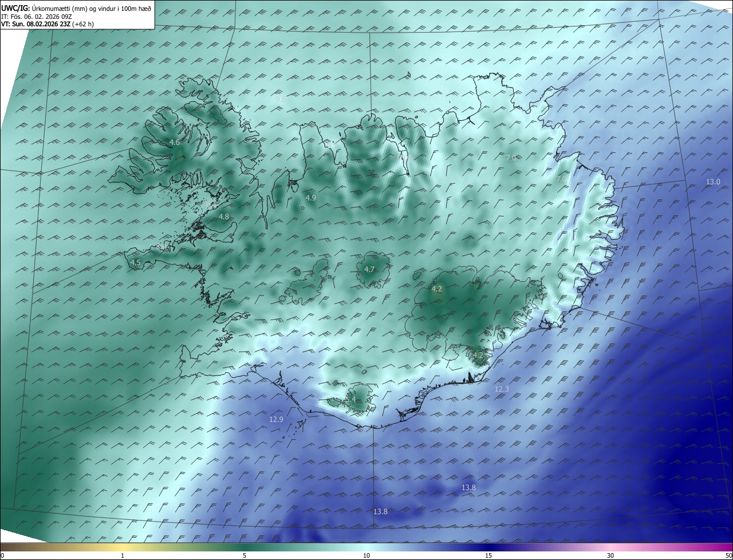This screenshot has height=560, width=733.
Task: Click the 30 tick on the color scale
Action: pos(610,555)
